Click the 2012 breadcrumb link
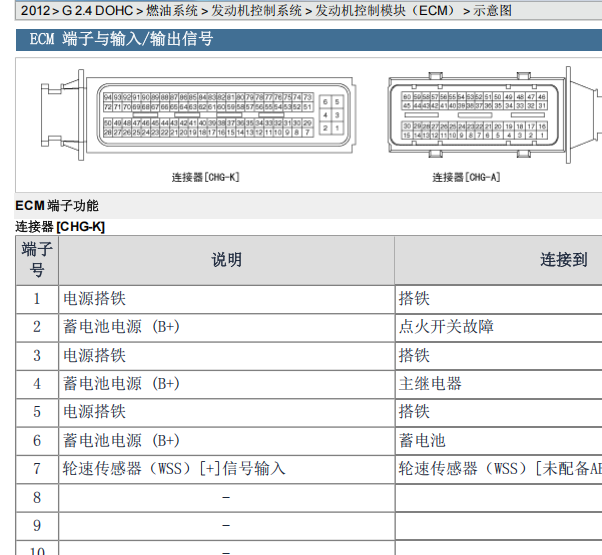The width and height of the screenshot is (602, 555). click(35, 10)
